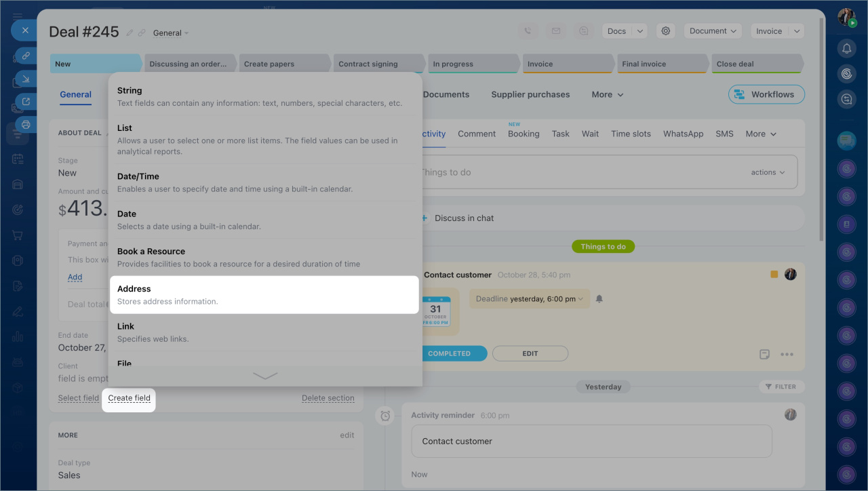Expand the Document dropdown
The image size is (868, 491).
713,31
